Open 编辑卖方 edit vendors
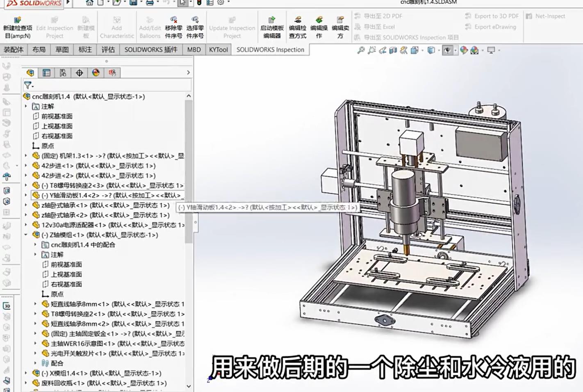Image resolution: width=583 pixels, height=392 pixels. [x=340, y=28]
